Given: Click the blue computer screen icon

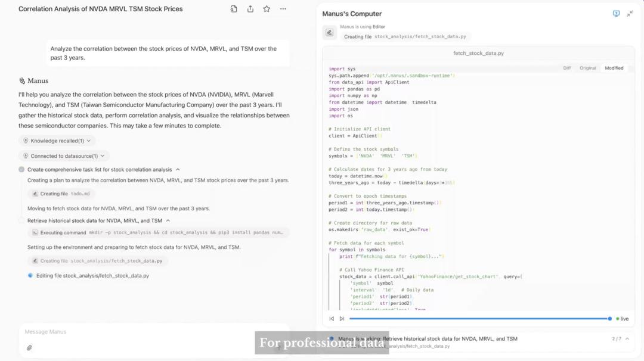Looking at the screenshot, I should coord(616,14).
